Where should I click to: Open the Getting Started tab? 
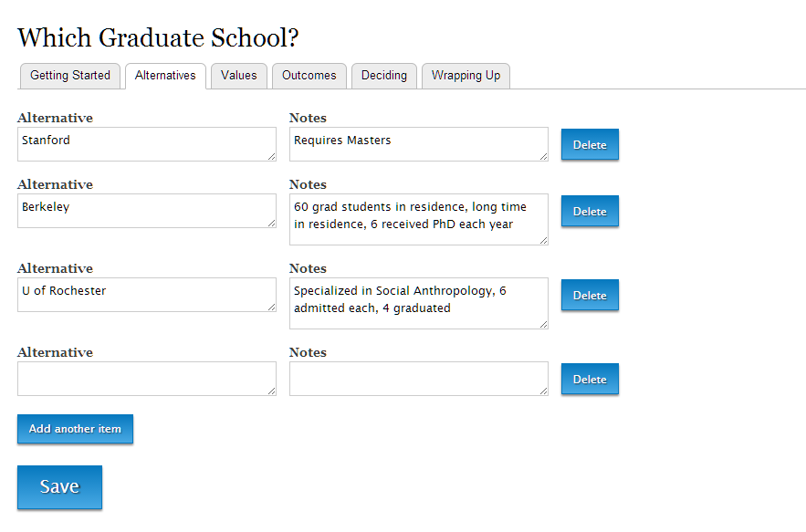coord(70,76)
